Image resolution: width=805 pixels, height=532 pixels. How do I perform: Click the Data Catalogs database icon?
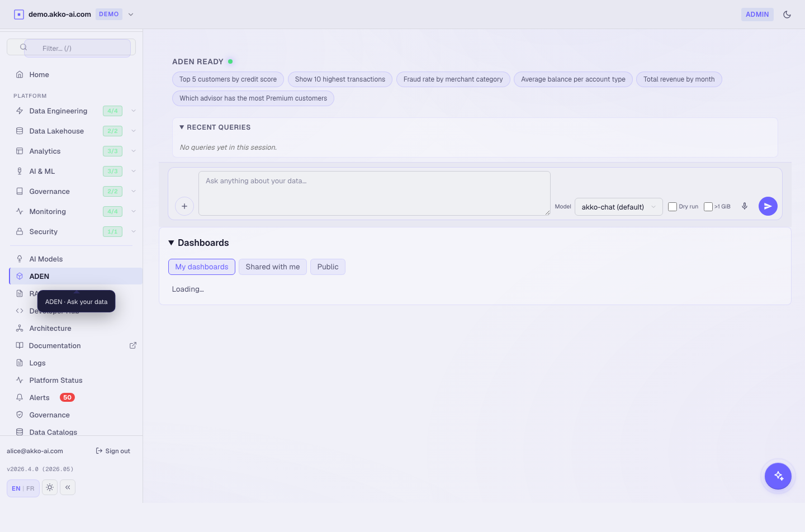[20, 432]
